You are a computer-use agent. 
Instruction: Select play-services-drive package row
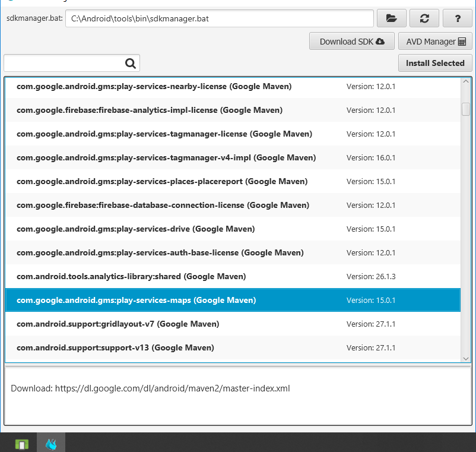[x=233, y=229]
